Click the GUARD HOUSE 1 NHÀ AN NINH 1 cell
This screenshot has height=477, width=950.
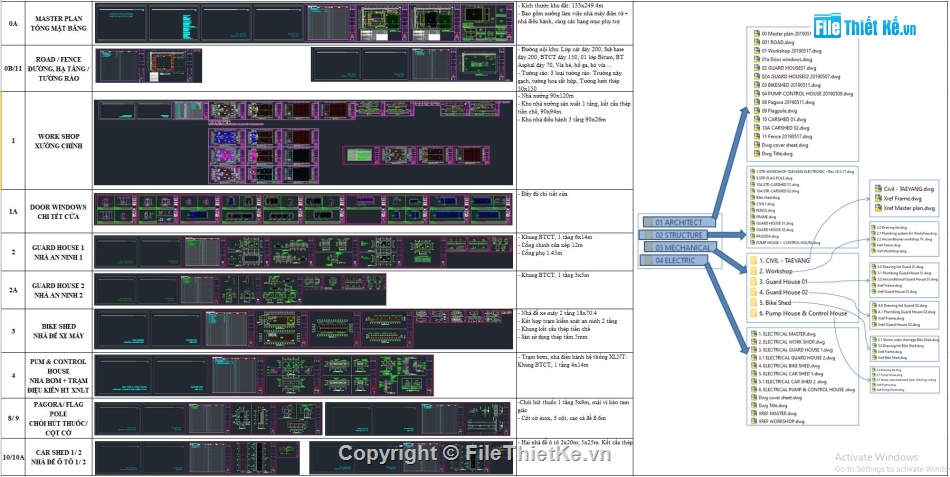(61, 252)
